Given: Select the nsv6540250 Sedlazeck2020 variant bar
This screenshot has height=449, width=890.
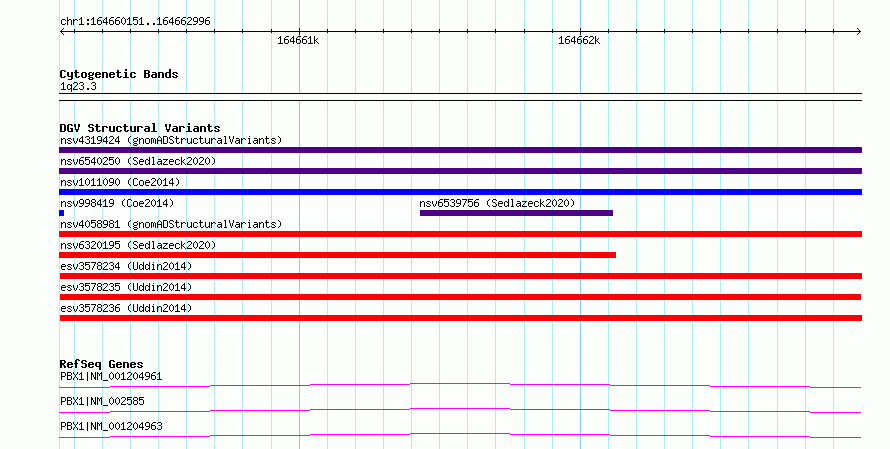Looking at the screenshot, I should click(460, 171).
